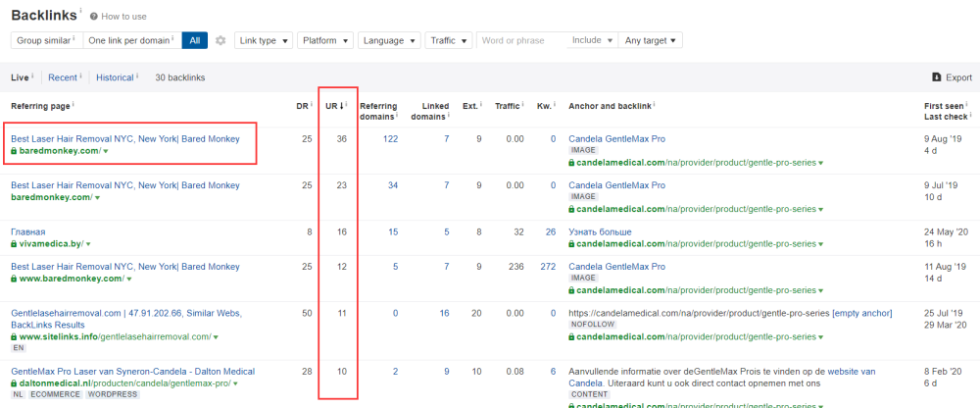Open the Platform filter dropdown
The height and width of the screenshot is (408, 980).
click(x=325, y=40)
